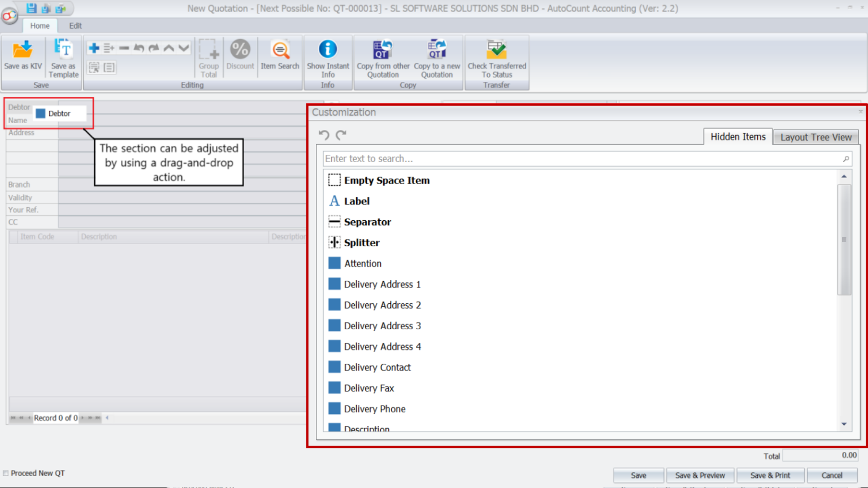This screenshot has height=488, width=868.
Task: Click the redo arrow in Editing group
Action: [x=154, y=48]
